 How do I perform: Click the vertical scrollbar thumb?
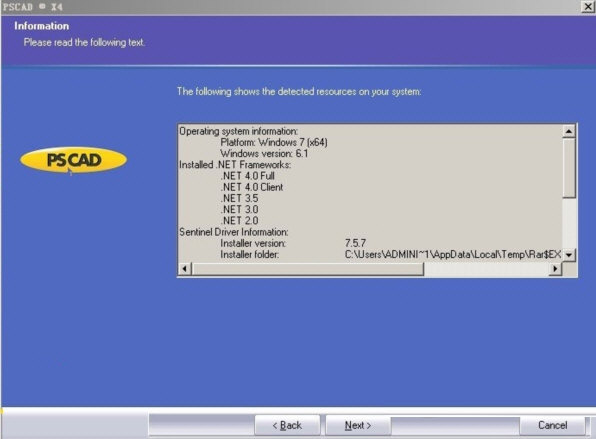tap(569, 168)
